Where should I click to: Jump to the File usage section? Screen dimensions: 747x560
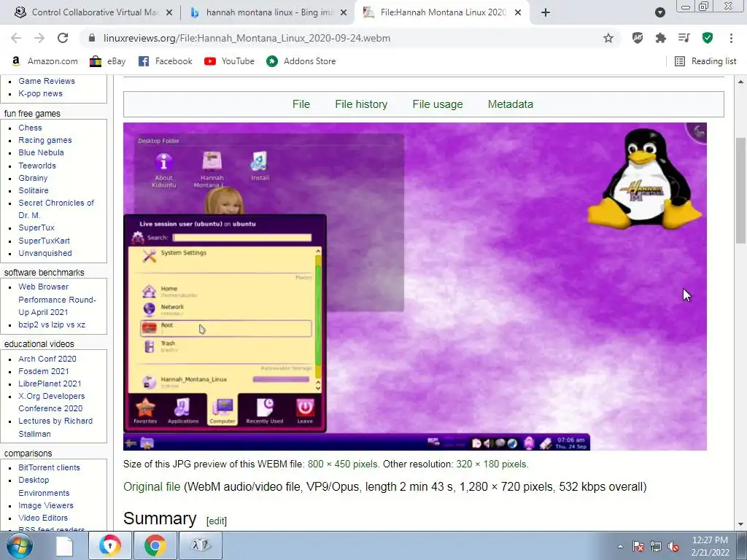click(x=438, y=104)
